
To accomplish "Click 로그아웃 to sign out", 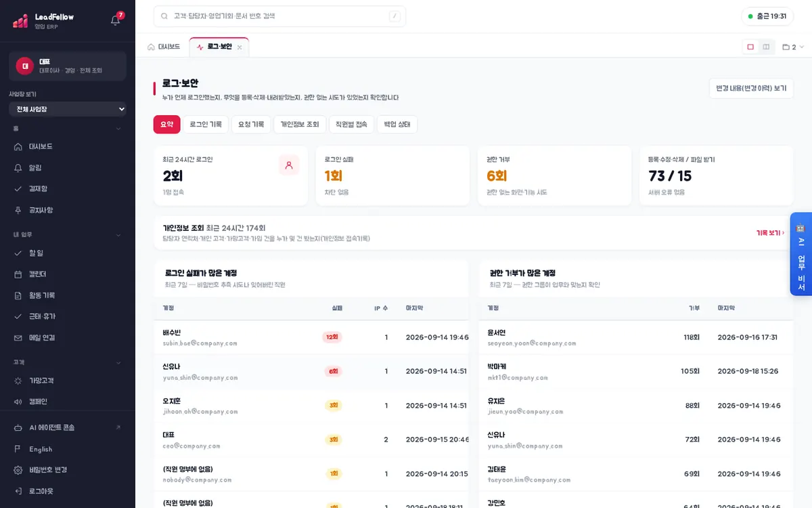I will (68, 491).
